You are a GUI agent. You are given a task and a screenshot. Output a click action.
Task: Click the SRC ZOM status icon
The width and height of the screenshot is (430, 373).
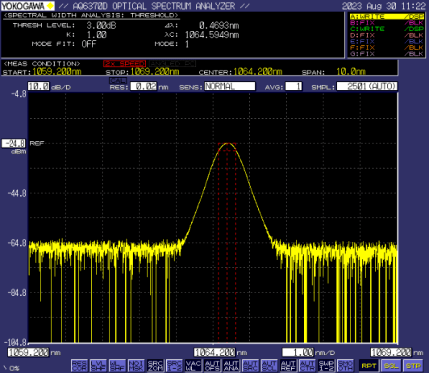(155, 366)
